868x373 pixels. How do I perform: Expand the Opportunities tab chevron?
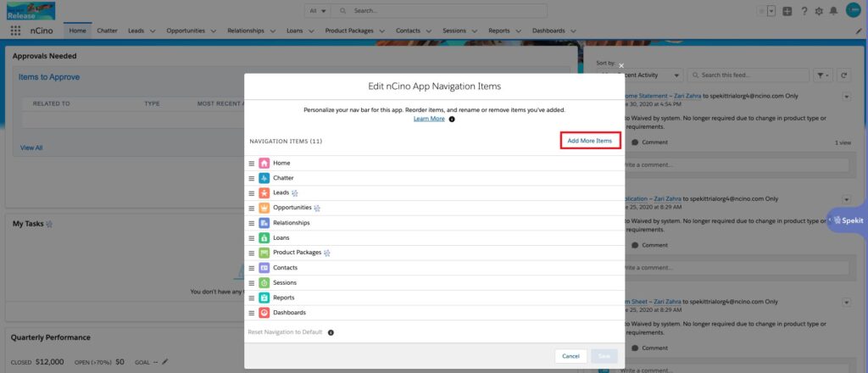coord(213,31)
